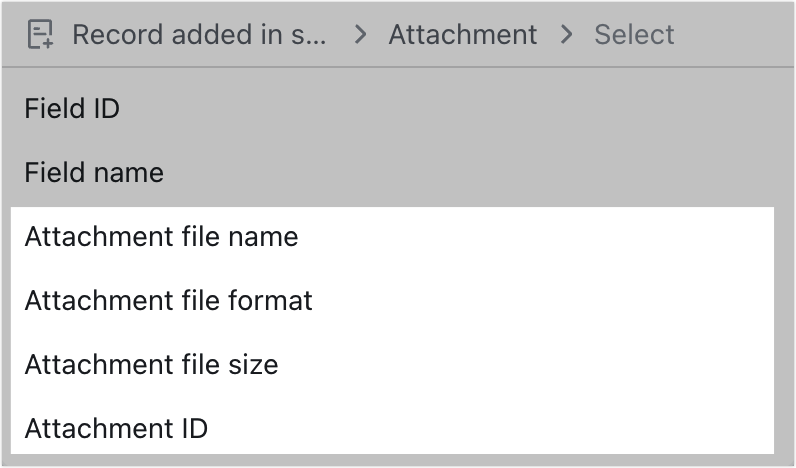Select Attachment file size from list
Screen dimensions: 796x468
(x=392, y=364)
